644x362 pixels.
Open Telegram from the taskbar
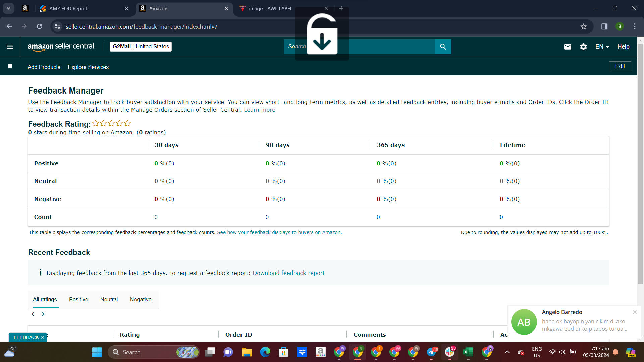(x=432, y=352)
